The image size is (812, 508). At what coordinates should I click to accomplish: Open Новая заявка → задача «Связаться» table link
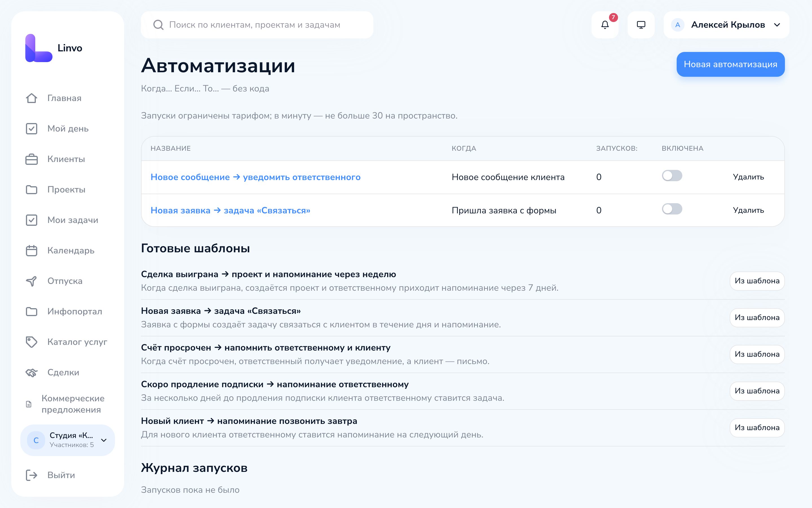230,210
